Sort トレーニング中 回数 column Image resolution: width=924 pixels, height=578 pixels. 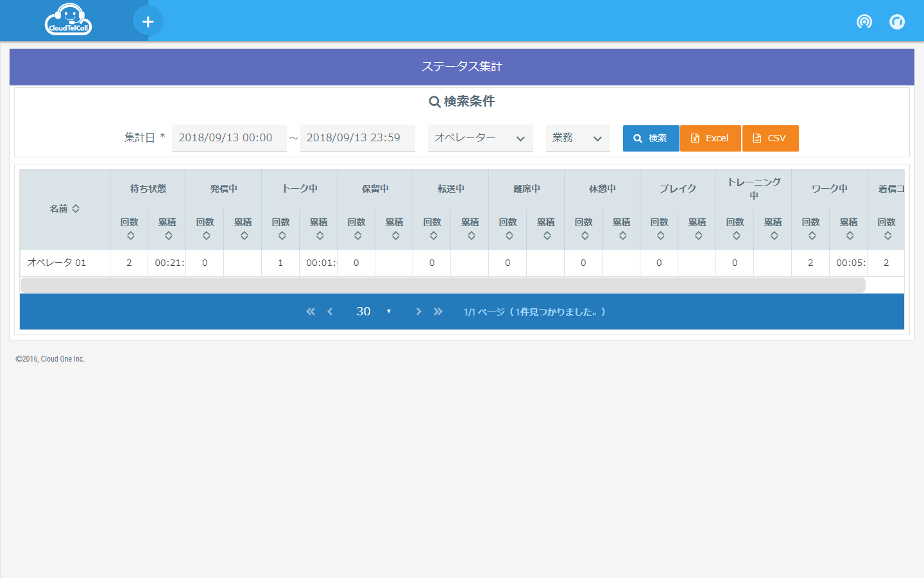pyautogui.click(x=735, y=229)
